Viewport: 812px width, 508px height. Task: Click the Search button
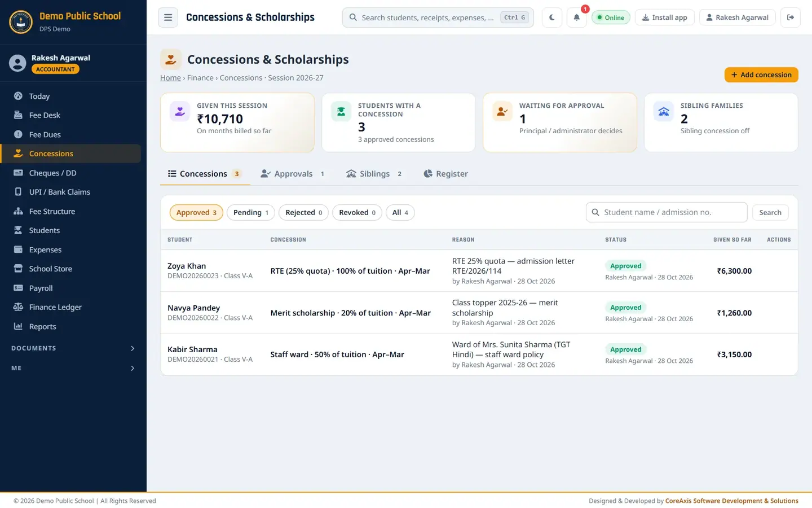(x=770, y=212)
